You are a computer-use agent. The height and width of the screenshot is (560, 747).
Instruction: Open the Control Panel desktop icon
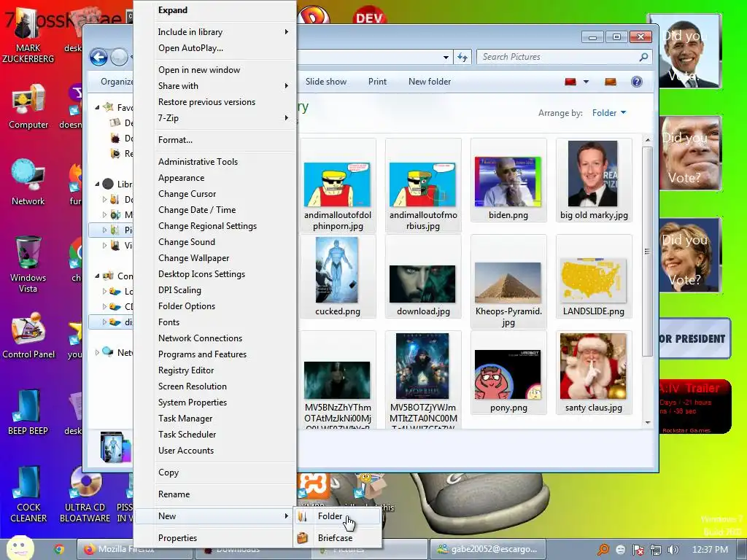tap(28, 335)
